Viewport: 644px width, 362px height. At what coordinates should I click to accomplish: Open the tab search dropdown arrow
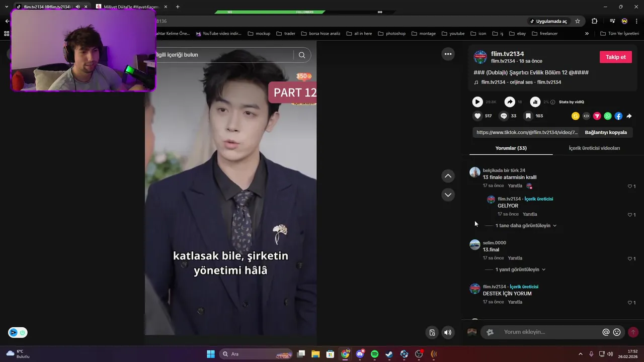tap(7, 7)
